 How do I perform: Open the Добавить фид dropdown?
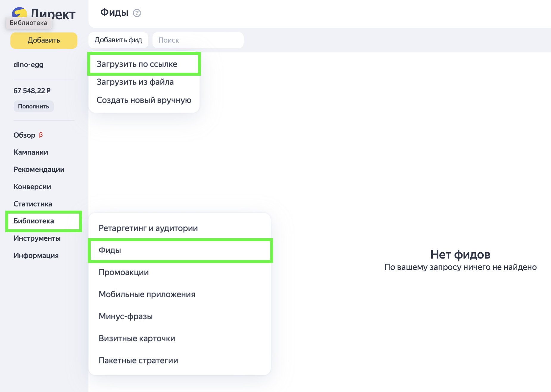[118, 40]
